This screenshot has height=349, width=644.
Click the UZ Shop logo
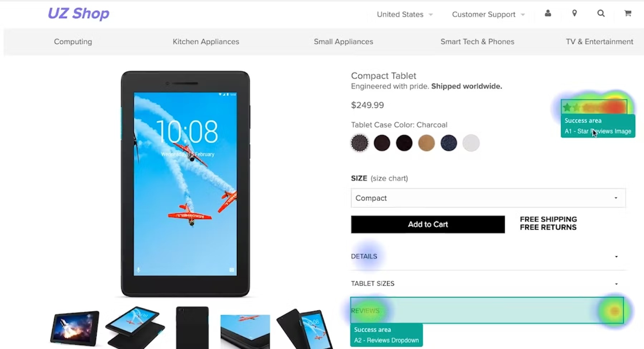point(79,14)
